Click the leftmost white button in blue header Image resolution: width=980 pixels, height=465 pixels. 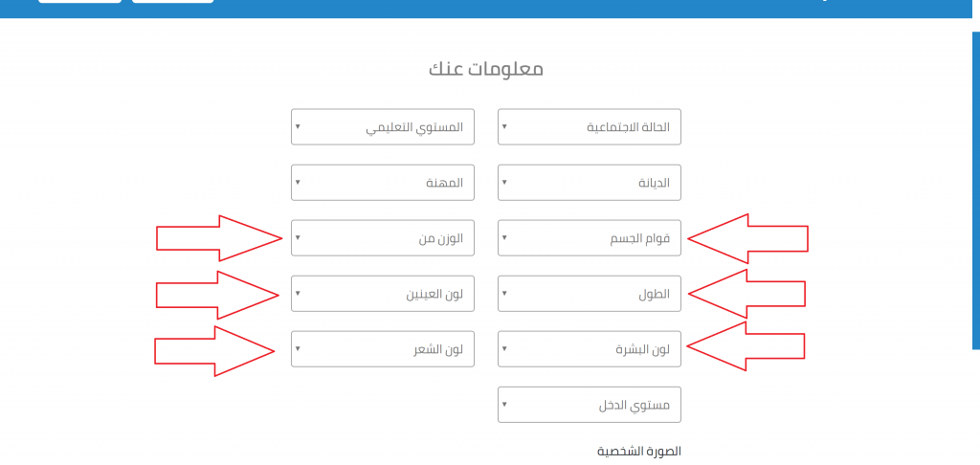[x=79, y=1]
